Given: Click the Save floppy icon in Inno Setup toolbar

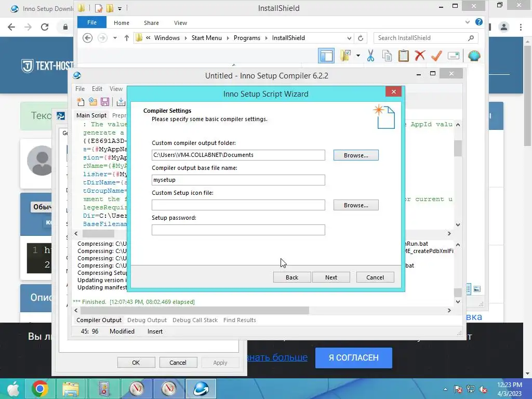Looking at the screenshot, I should coord(105,102).
